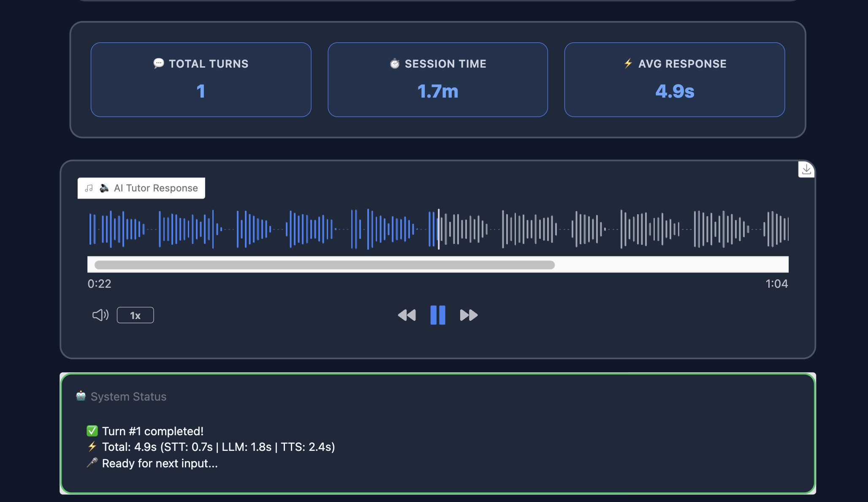Click the green checkmark for Turn #1 completed
The width and height of the screenshot is (868, 502).
click(x=92, y=431)
